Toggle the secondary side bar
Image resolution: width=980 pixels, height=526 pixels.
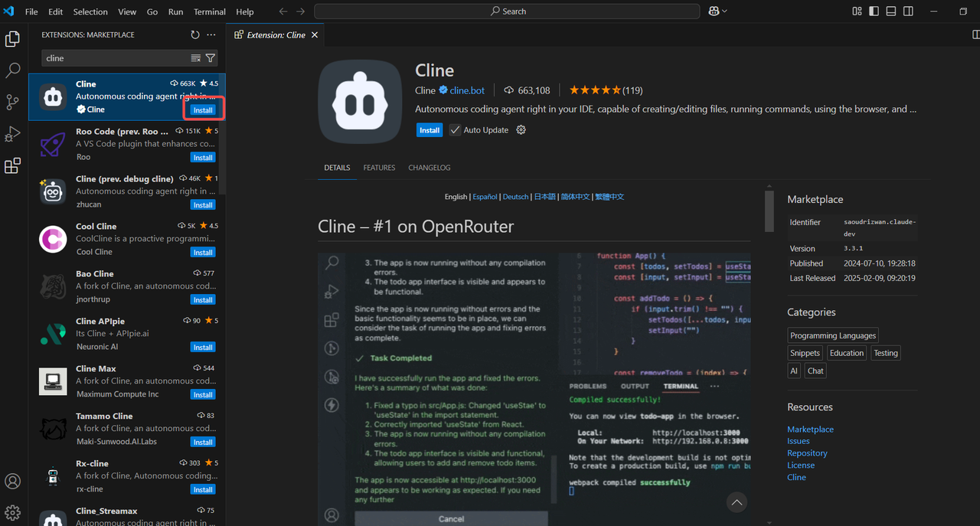point(908,11)
